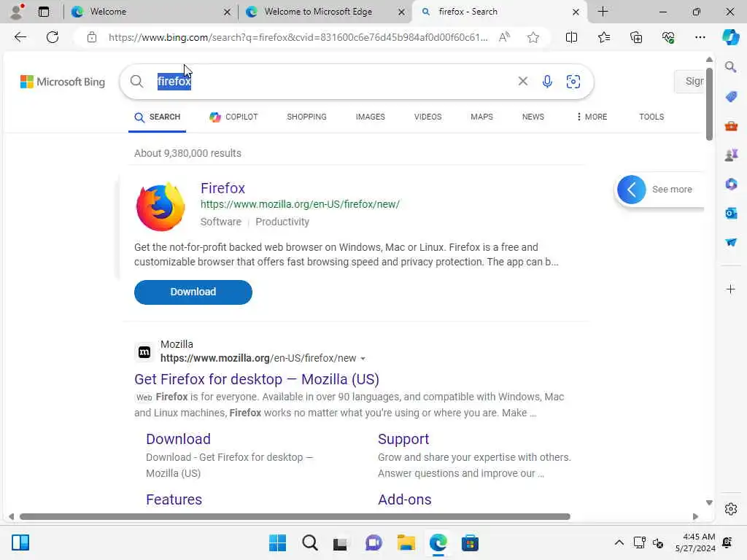Image resolution: width=747 pixels, height=560 pixels.
Task: Show hidden system tray icons
Action: (x=619, y=542)
